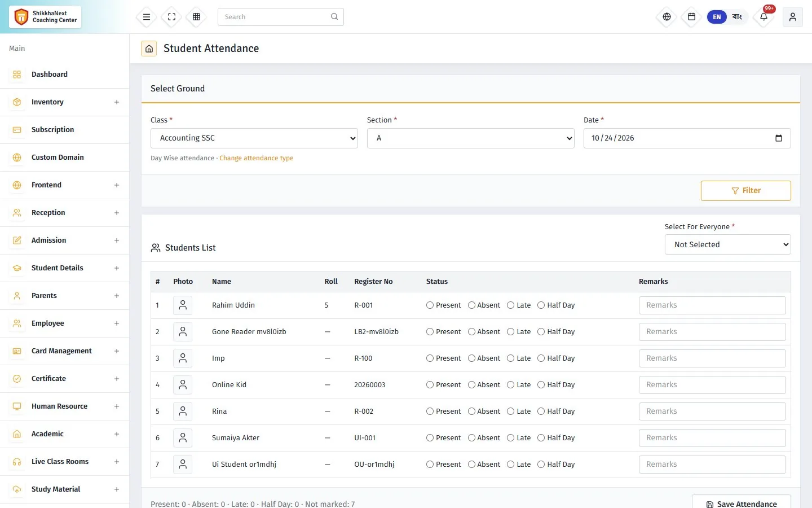Click the Remarks field for Online Kid

[712, 385]
